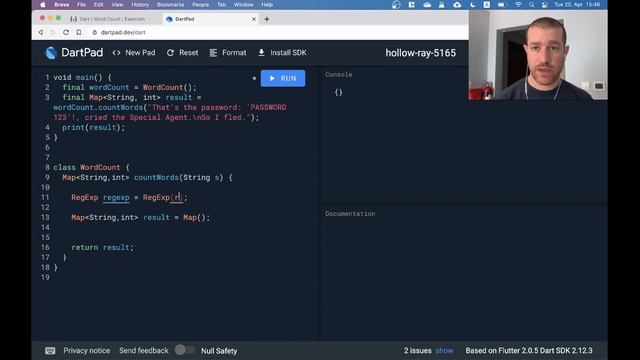Image resolution: width=640 pixels, height=360 pixels.
Task: Open the Window menu
Action: click(243, 4)
